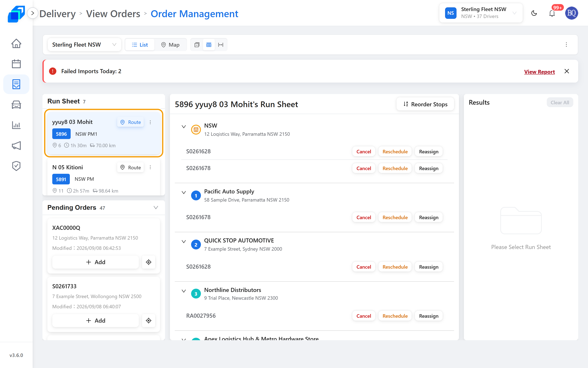
Task: Locate order XAC0000Q with the target icon
Action: coord(149,262)
